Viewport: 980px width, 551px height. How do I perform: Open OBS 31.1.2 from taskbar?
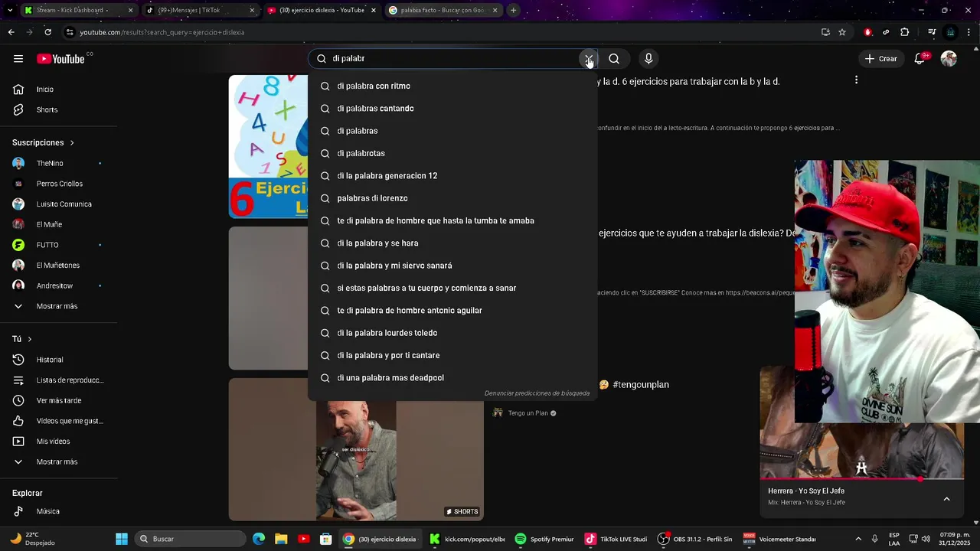(697, 539)
